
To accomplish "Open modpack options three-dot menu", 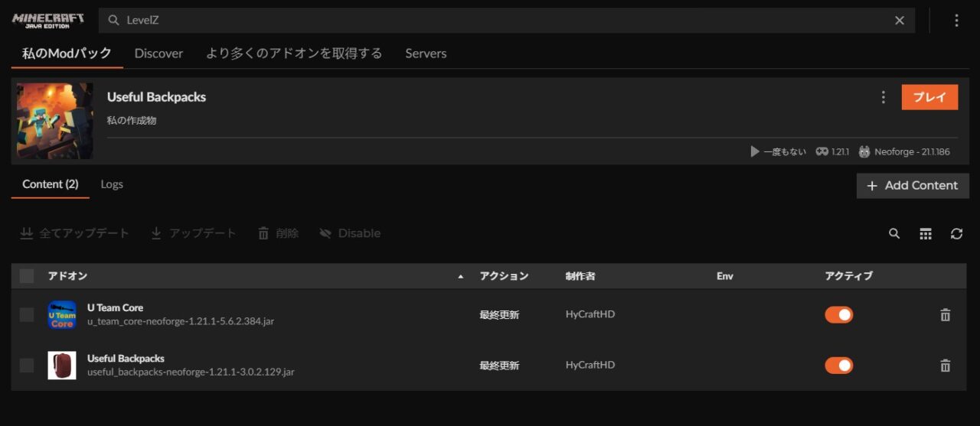I will tap(884, 97).
